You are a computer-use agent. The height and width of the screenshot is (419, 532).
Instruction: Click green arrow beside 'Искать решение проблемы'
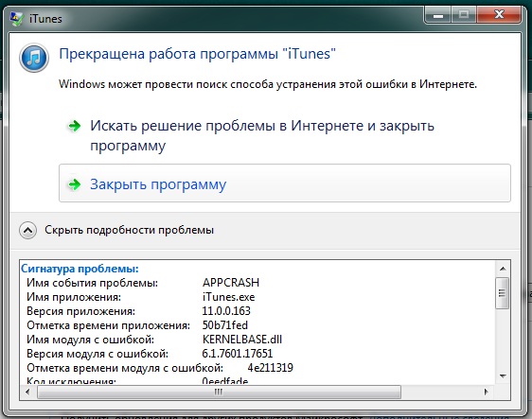(74, 126)
